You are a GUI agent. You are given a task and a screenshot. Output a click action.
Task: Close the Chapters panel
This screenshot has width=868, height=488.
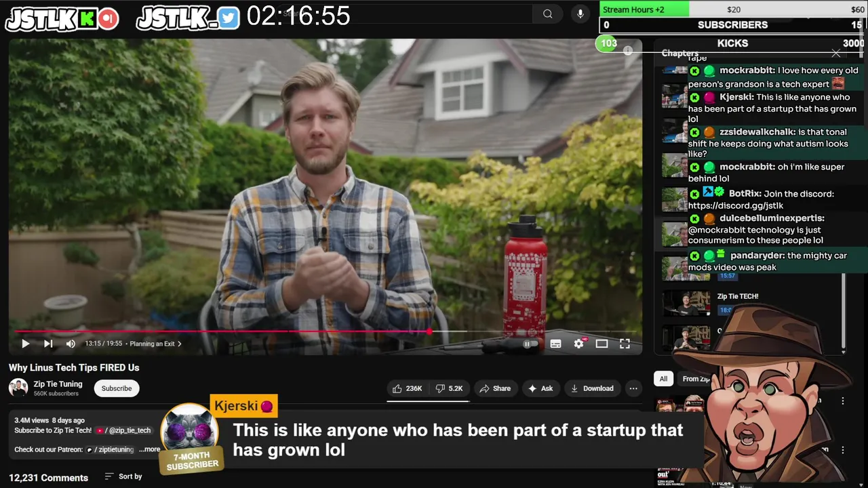pyautogui.click(x=836, y=53)
